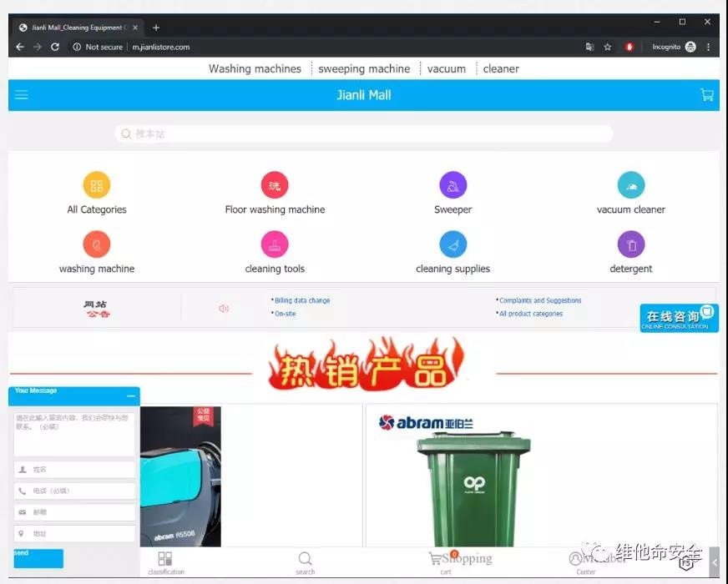This screenshot has width=728, height=584.
Task: Minimize the Your Message chat panel
Action: coord(130,395)
